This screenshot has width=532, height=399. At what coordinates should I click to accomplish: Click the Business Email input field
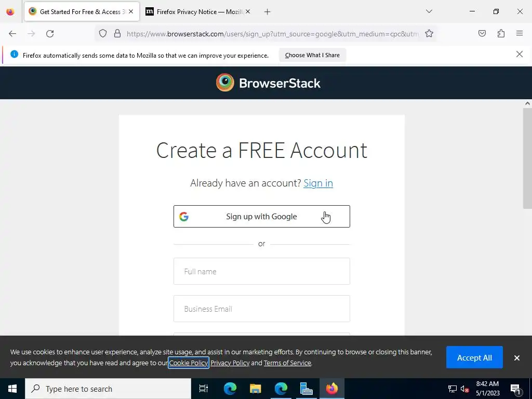click(x=262, y=309)
